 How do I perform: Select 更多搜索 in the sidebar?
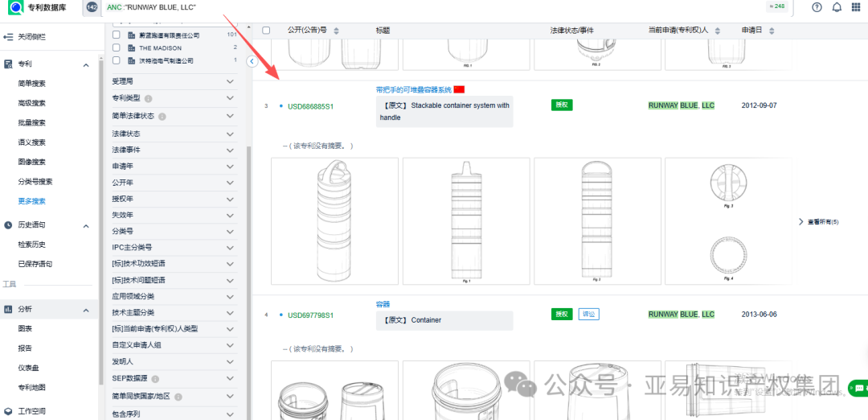point(31,201)
